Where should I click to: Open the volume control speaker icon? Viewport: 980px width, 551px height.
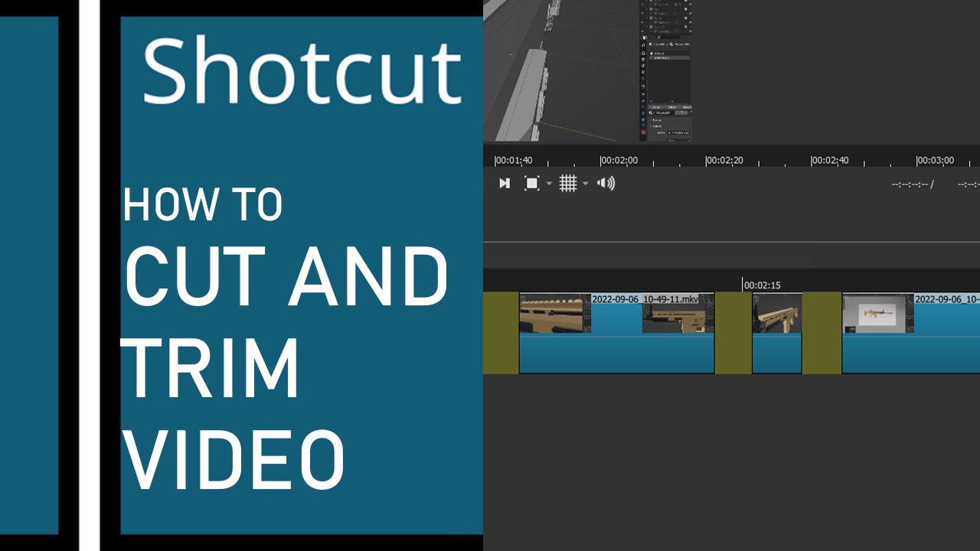[x=606, y=183]
